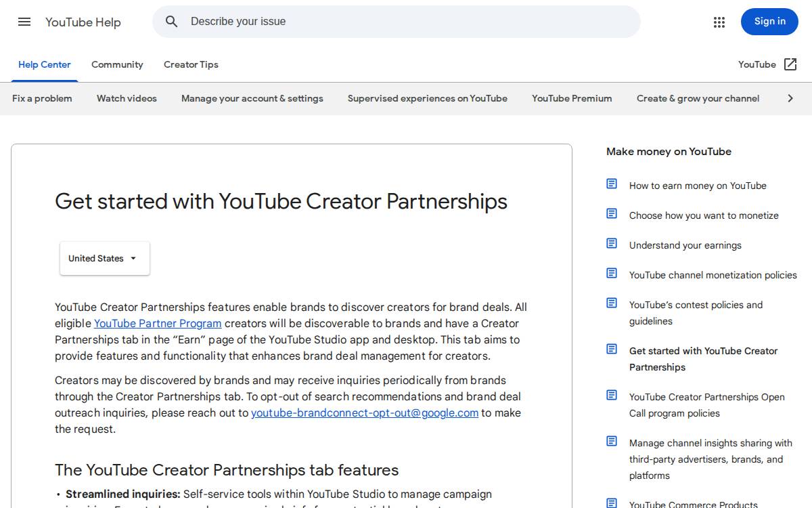Open How to earn money on YouTube

pyautogui.click(x=698, y=186)
